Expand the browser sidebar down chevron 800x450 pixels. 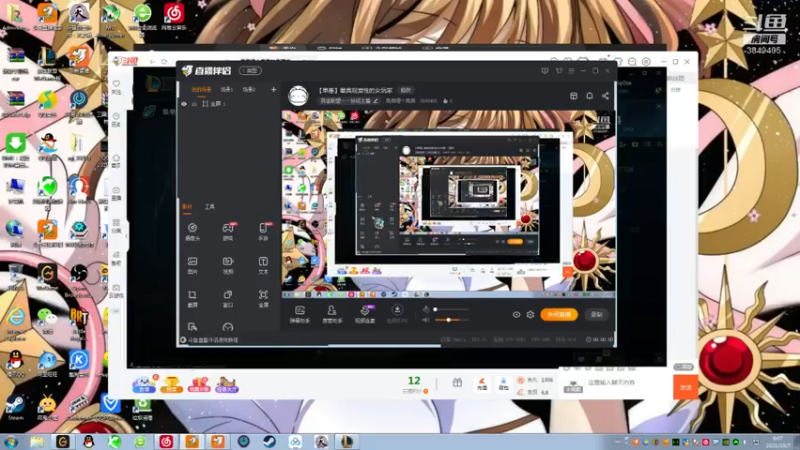point(116,311)
